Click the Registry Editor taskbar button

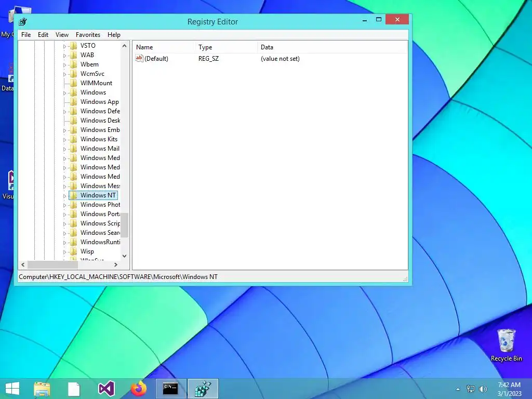[203, 389]
